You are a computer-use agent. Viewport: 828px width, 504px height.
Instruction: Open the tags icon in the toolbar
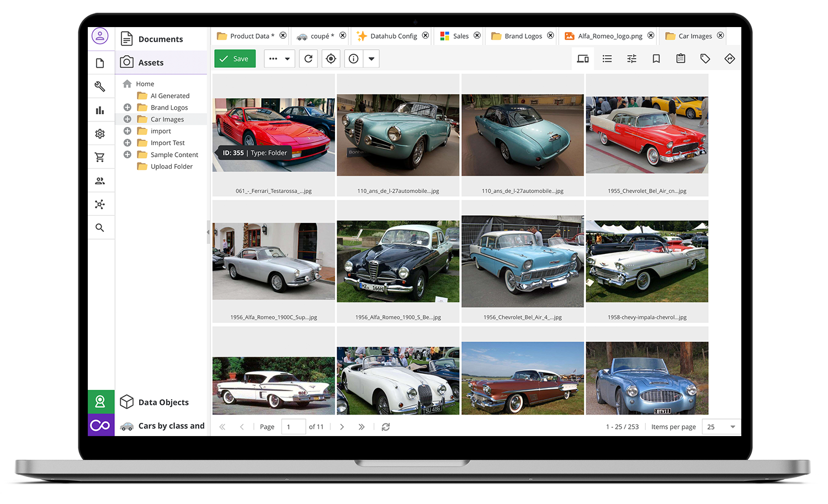pyautogui.click(x=705, y=59)
